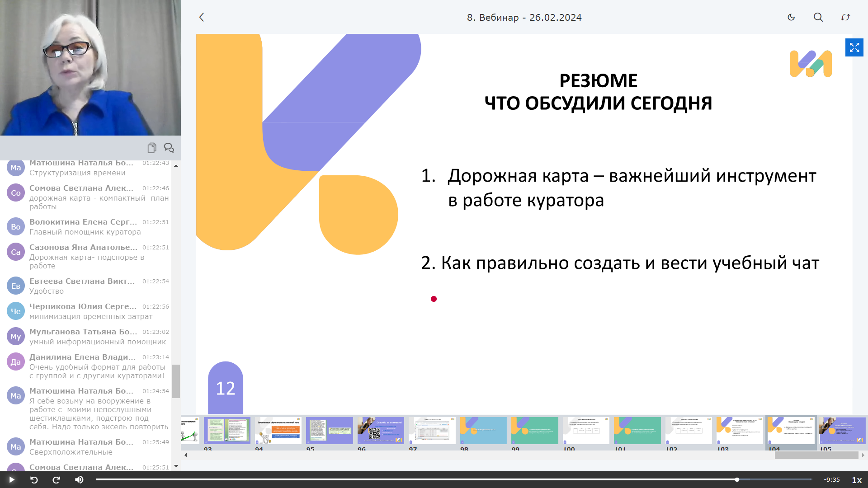Toggle remaining time display -9:35
This screenshot has height=488, width=868.
click(x=831, y=480)
